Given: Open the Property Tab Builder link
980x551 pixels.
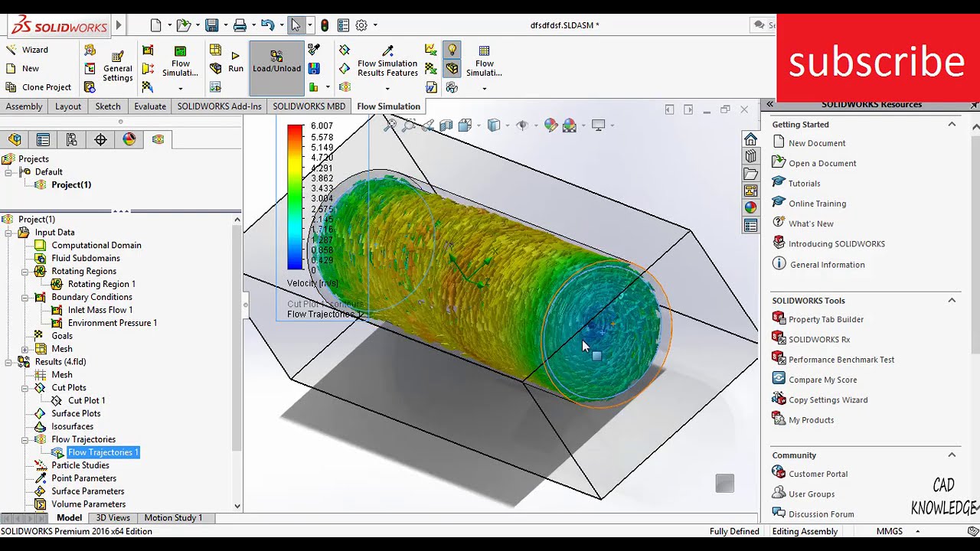Looking at the screenshot, I should [826, 320].
